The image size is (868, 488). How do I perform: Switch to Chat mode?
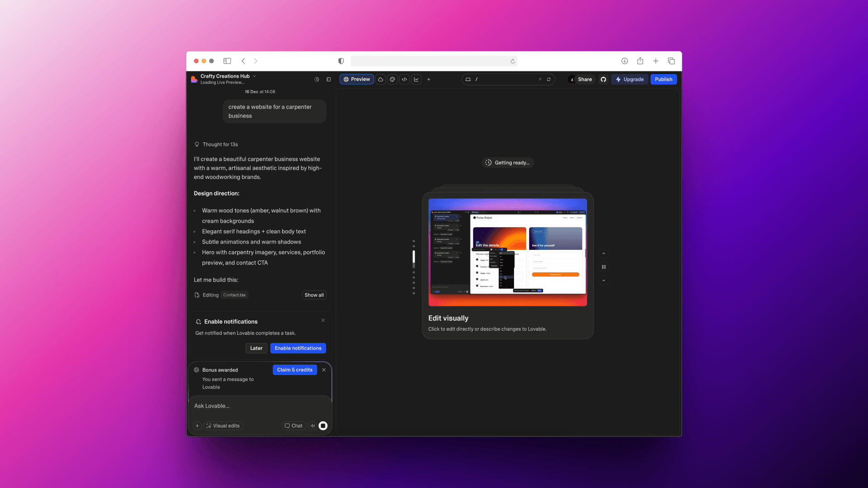pyautogui.click(x=294, y=426)
